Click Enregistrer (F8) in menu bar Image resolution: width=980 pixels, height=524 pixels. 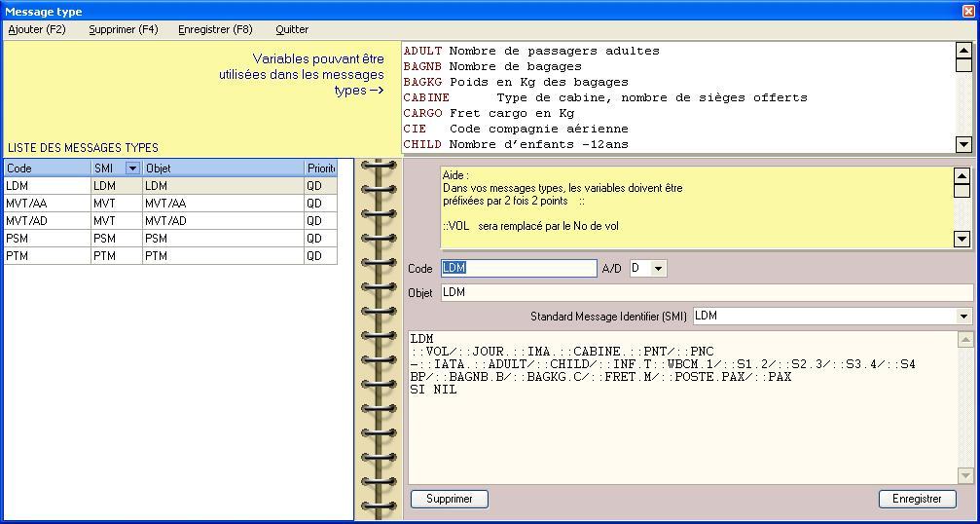215,29
